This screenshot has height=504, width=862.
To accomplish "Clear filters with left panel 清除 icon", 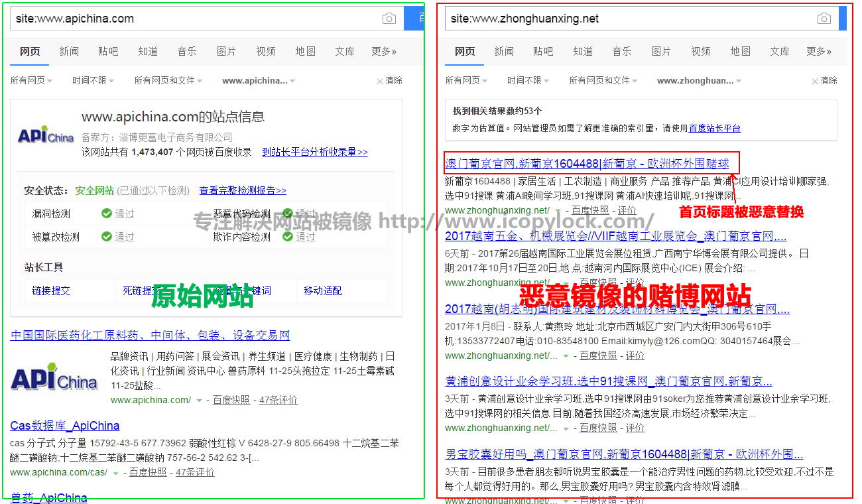I will 380,81.
